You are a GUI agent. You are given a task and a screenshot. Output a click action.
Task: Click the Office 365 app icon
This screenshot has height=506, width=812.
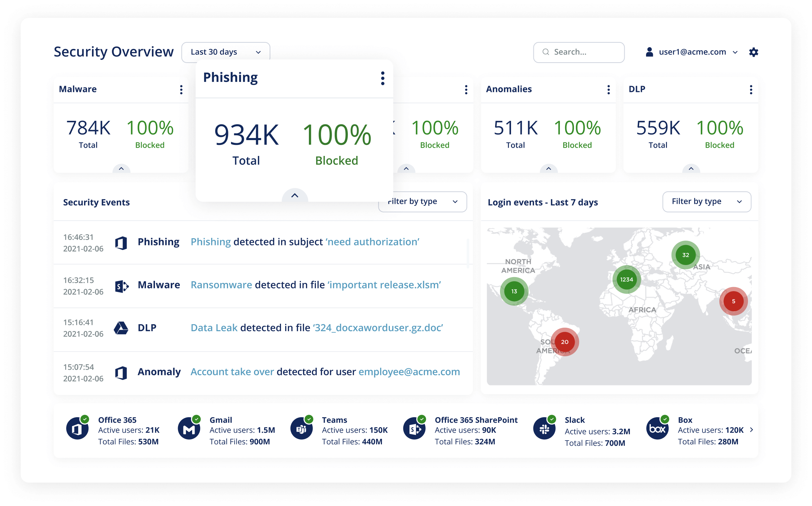click(x=77, y=429)
